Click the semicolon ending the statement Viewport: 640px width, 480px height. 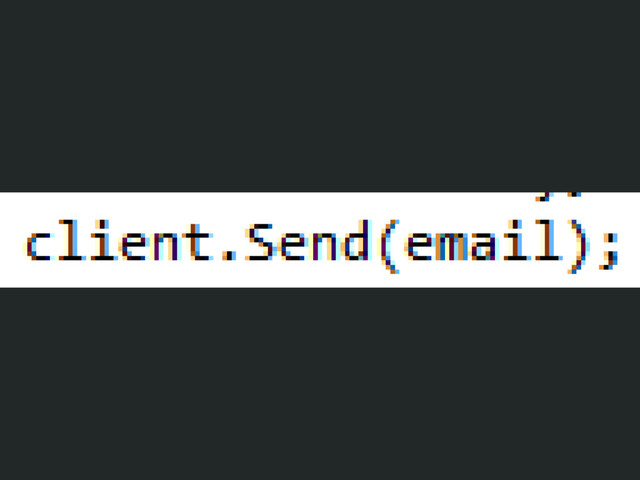[609, 251]
